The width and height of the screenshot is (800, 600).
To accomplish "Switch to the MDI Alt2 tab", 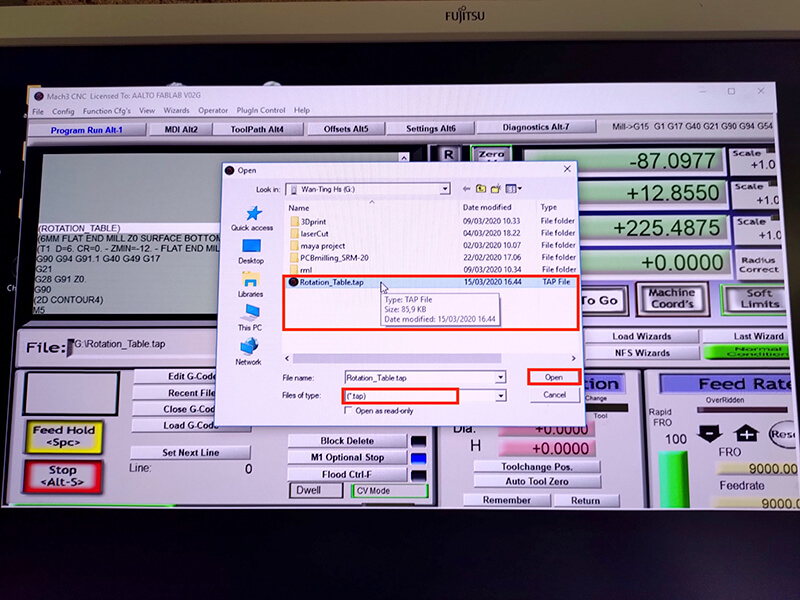I will tap(181, 129).
